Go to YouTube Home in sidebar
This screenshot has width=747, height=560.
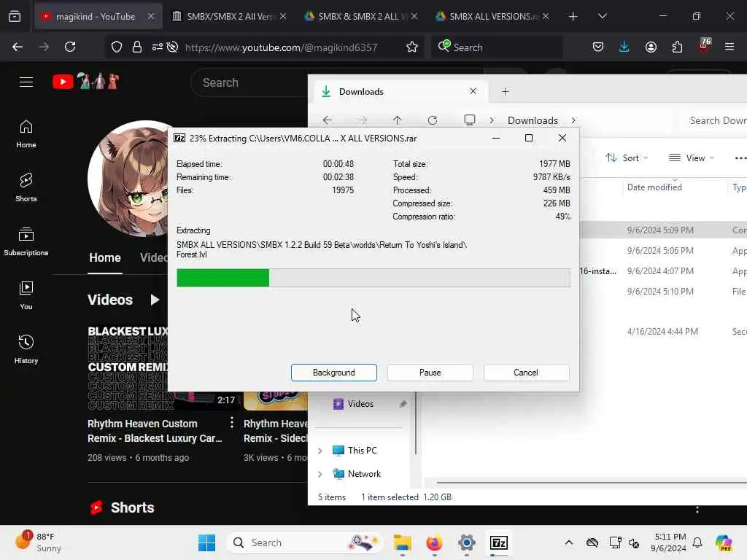tap(26, 134)
